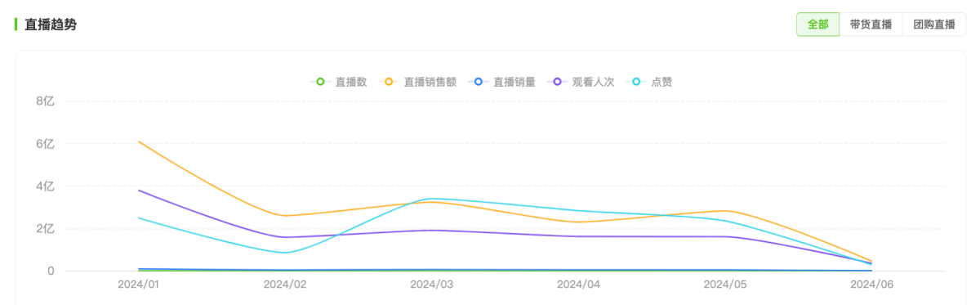Toggle the purple 观看人次 legend marker
The height and width of the screenshot is (305, 980).
point(558,82)
